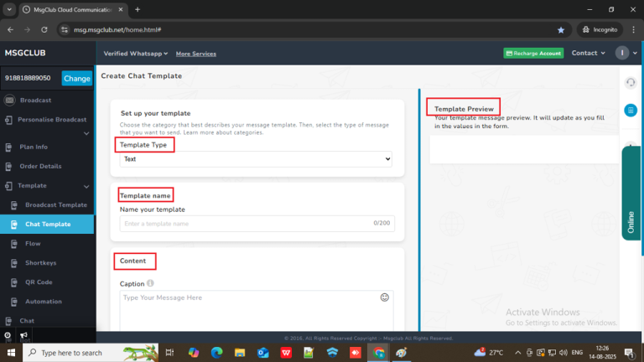644x362 pixels.
Task: Open the Template Type dropdown
Action: pyautogui.click(x=256, y=158)
